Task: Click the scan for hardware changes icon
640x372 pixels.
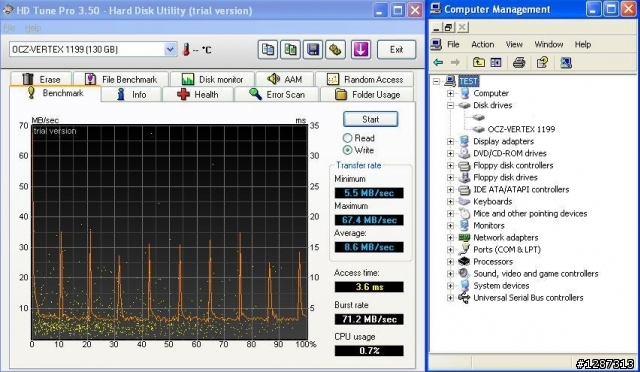Action: (566, 62)
